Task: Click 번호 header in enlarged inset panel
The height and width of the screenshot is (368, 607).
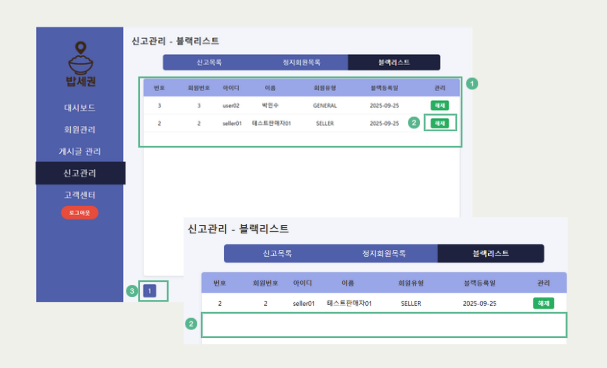Action: tap(219, 283)
